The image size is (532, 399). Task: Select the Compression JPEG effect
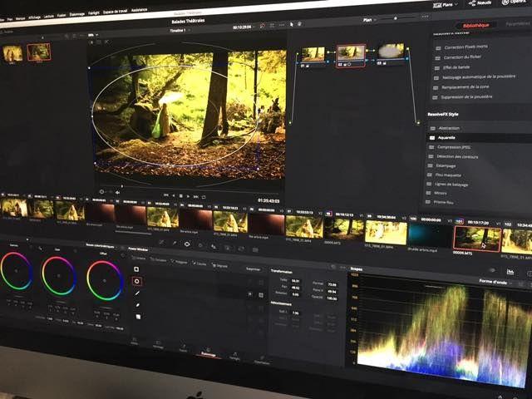click(x=454, y=147)
